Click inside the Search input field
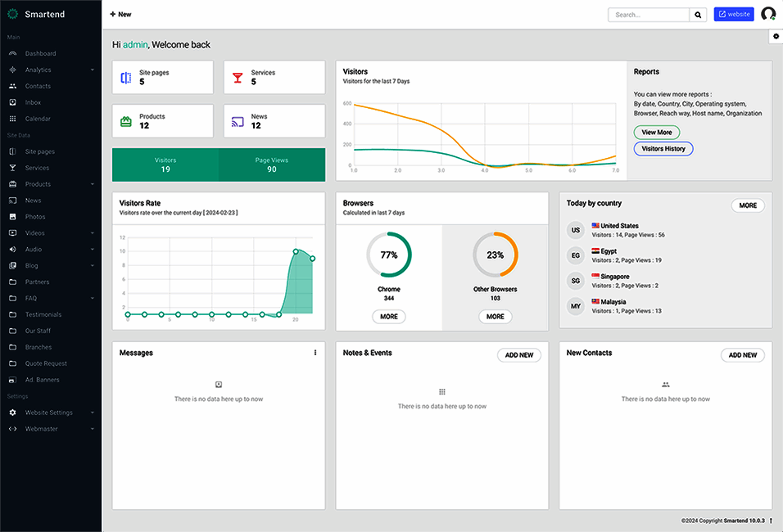This screenshot has height=532, width=783. tap(647, 14)
